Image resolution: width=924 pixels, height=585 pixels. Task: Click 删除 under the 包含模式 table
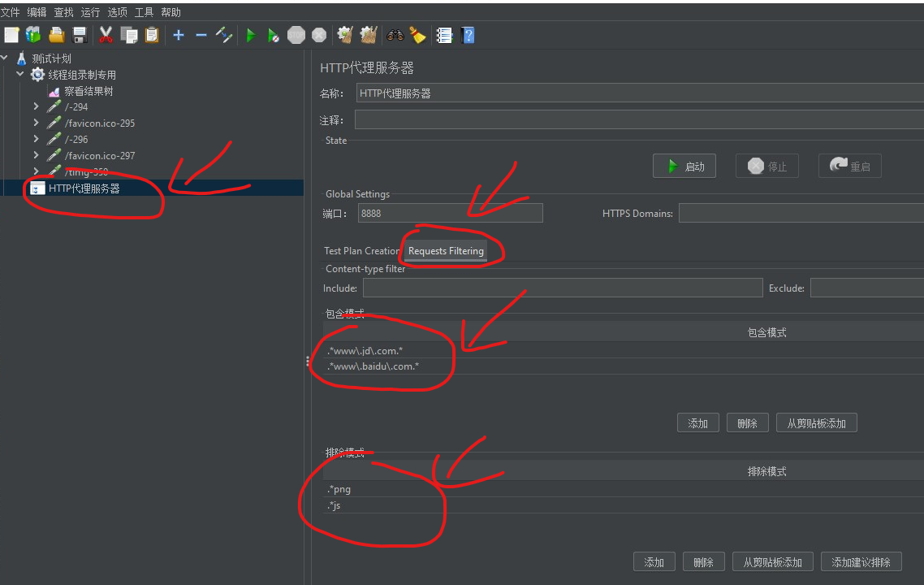click(747, 422)
